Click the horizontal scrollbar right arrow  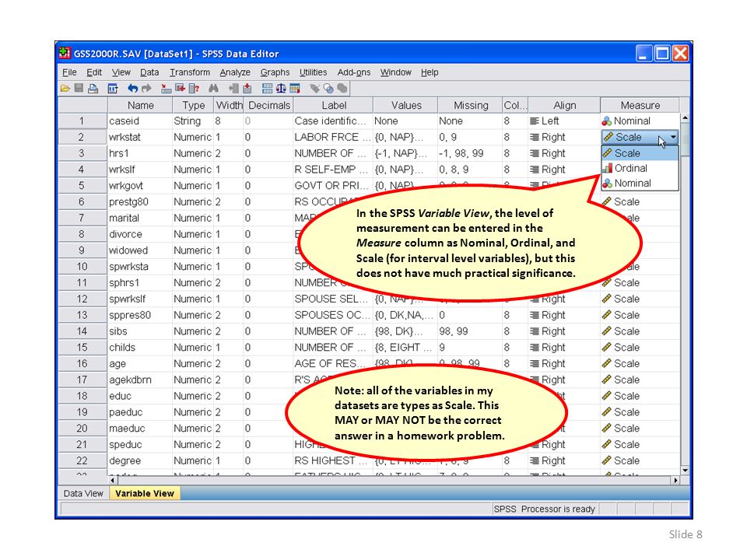675,481
